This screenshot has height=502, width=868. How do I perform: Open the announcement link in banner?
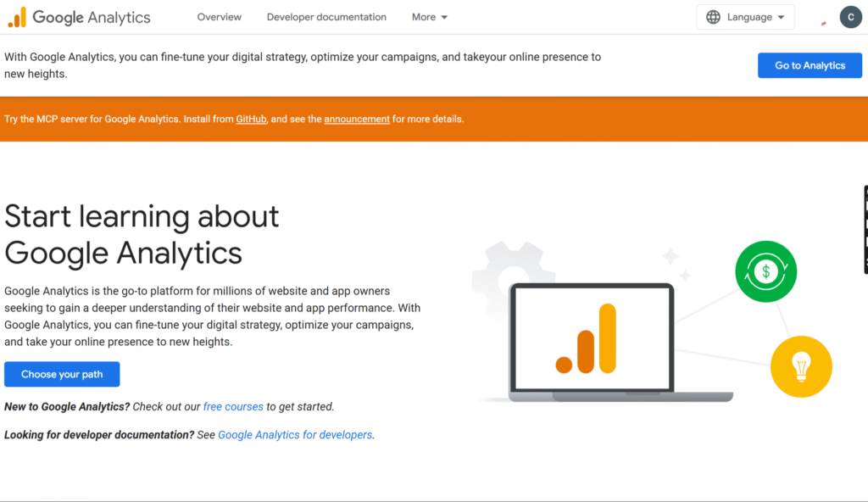(x=357, y=120)
